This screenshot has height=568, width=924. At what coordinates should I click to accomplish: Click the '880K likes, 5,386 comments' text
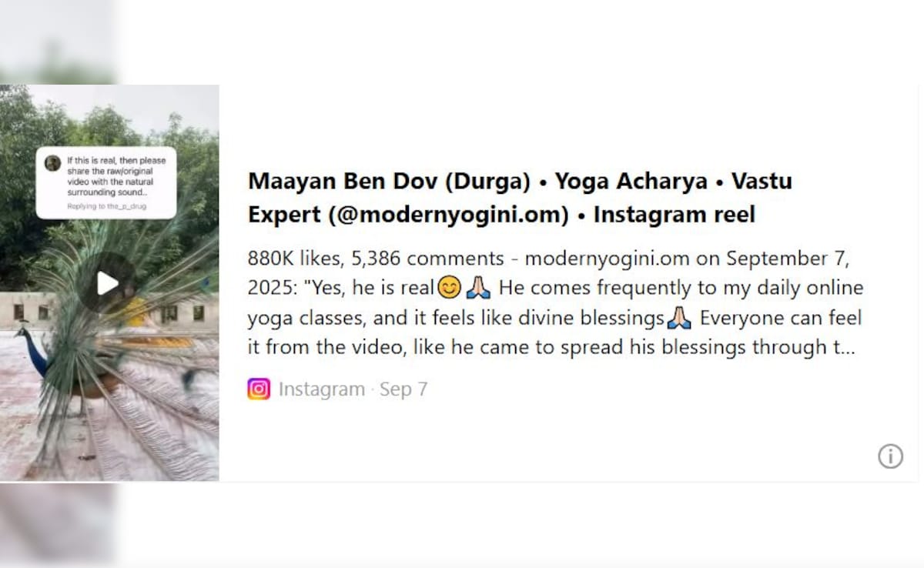pos(376,259)
